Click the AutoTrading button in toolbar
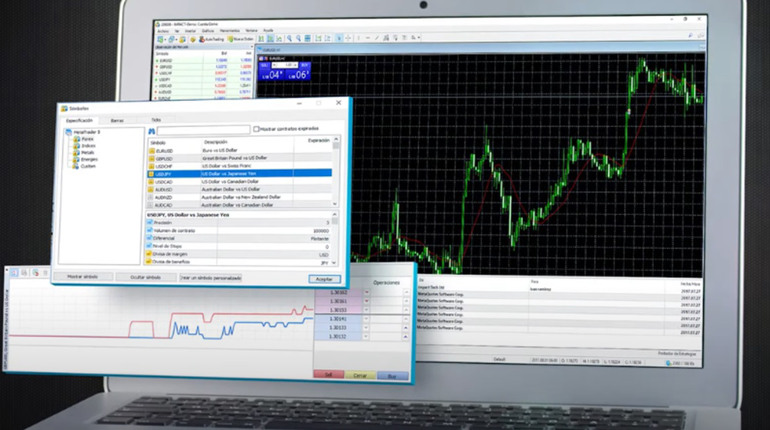Image resolution: width=770 pixels, height=430 pixels. coord(212,39)
